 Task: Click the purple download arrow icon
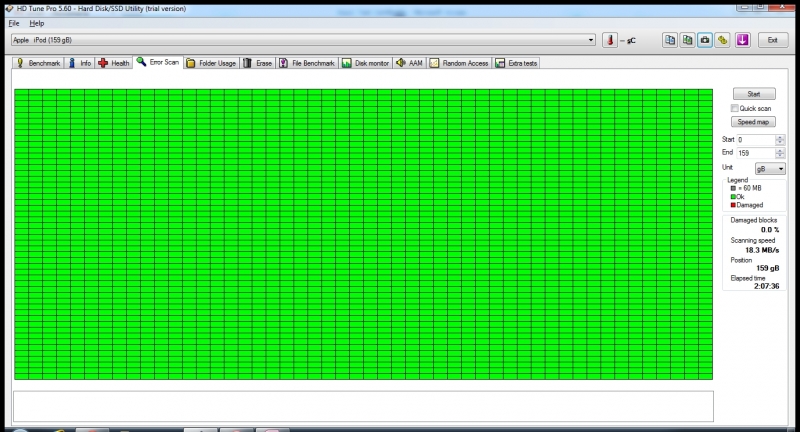tap(742, 40)
